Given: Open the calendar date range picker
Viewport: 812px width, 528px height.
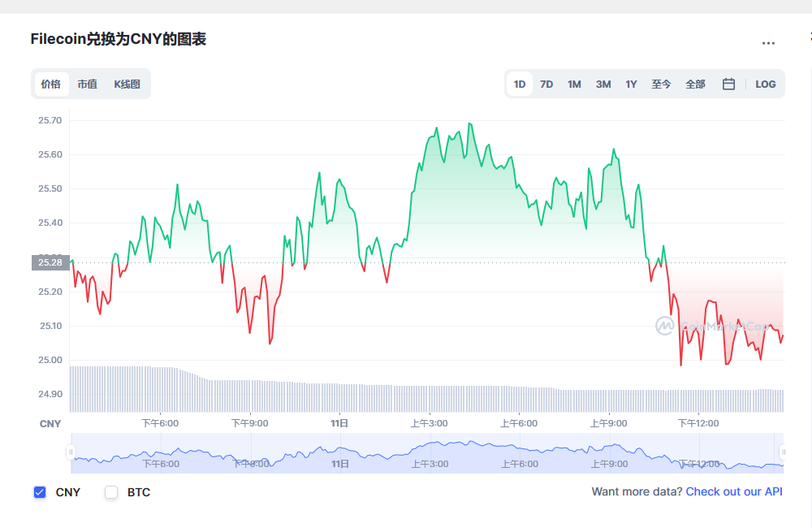Looking at the screenshot, I should (728, 84).
